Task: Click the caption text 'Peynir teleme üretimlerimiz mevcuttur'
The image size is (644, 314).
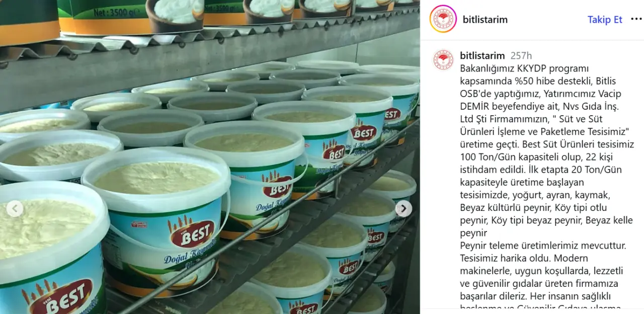Action: coord(543,246)
